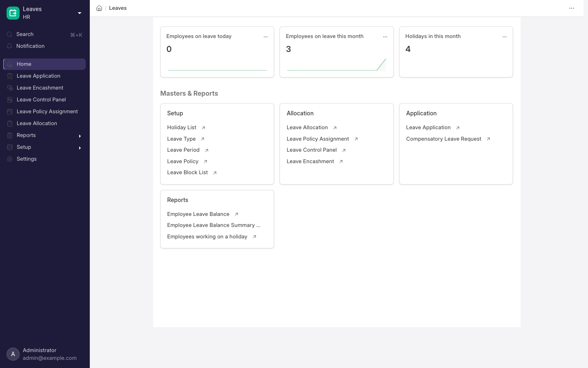Open Leave Encashment in the sidebar
This screenshot has width=588, height=368.
(x=45, y=88)
